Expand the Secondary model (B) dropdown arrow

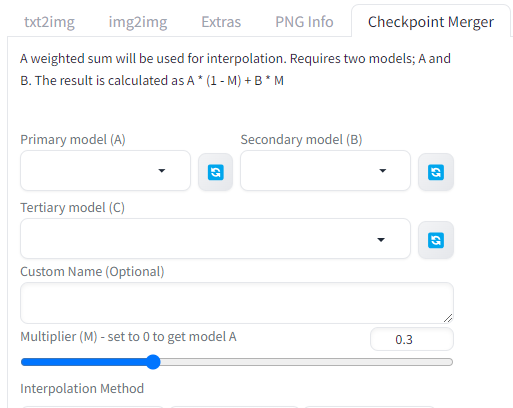(x=383, y=171)
